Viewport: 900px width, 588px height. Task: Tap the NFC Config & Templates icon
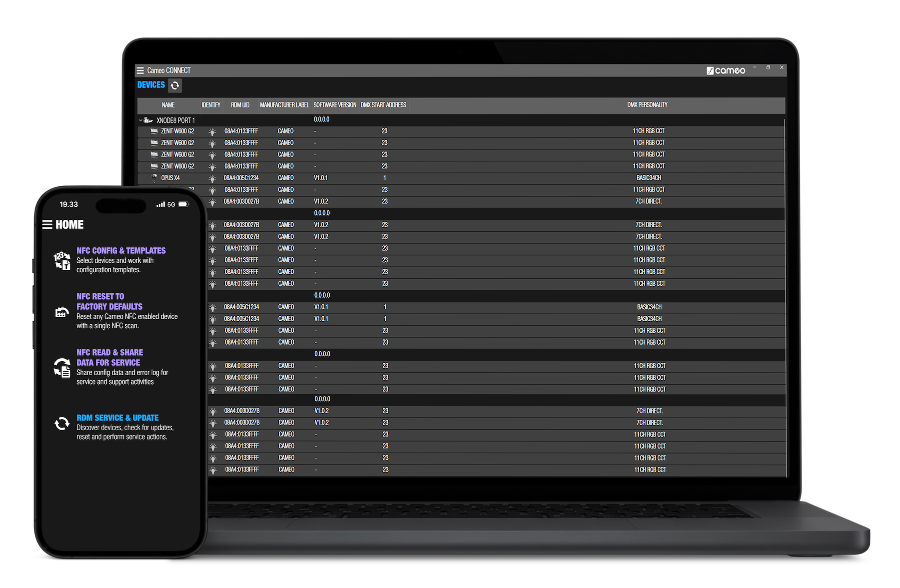[x=62, y=260]
